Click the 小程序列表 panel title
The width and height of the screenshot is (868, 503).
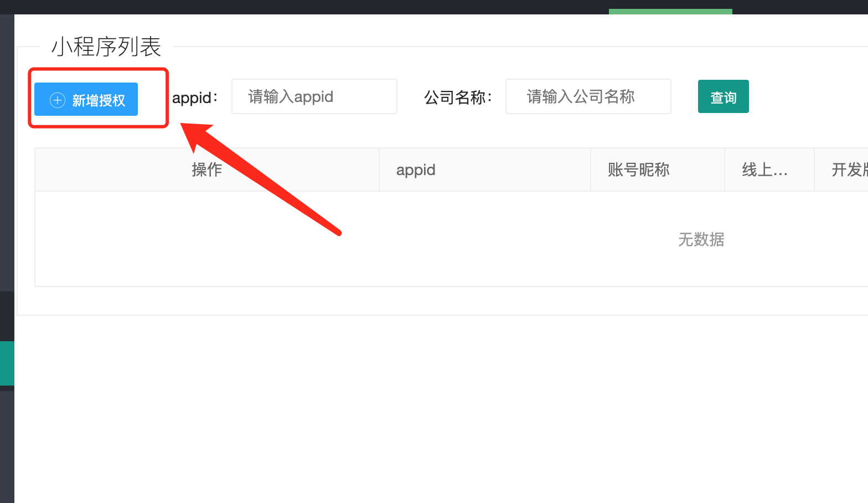(106, 47)
